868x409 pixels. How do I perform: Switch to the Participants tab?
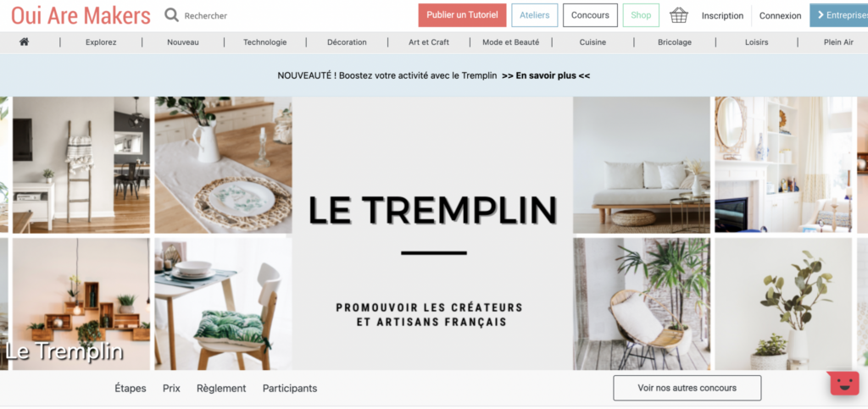[x=290, y=389]
